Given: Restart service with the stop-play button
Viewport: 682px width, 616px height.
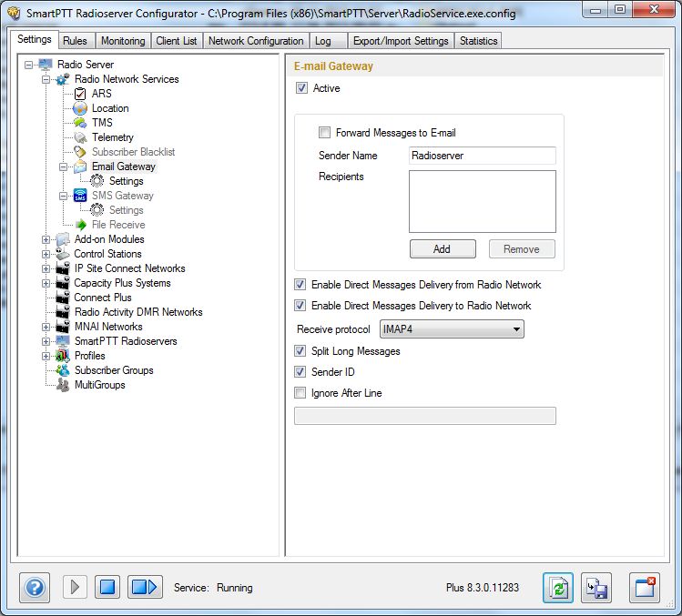Looking at the screenshot, I should tap(145, 587).
